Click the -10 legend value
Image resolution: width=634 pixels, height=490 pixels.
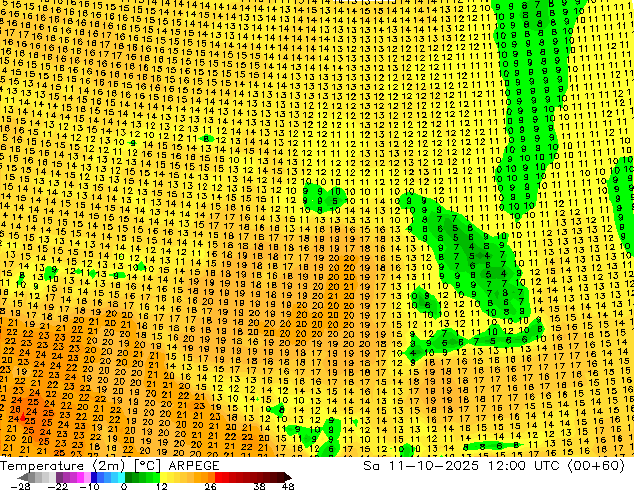click(89, 486)
